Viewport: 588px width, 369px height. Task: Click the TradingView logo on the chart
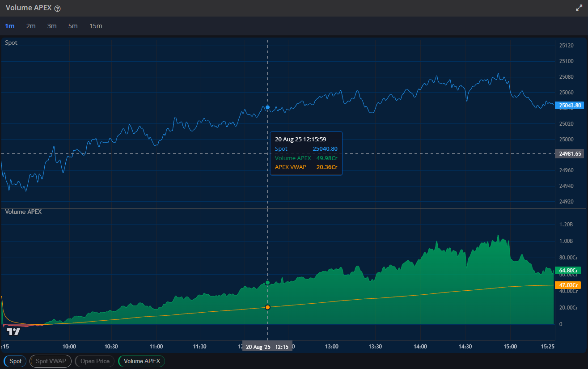[x=13, y=331]
